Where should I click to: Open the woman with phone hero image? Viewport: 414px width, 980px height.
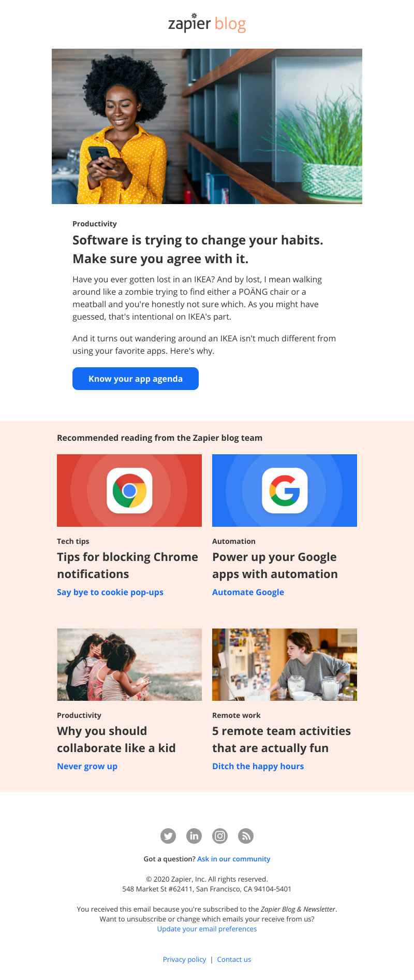(x=207, y=126)
